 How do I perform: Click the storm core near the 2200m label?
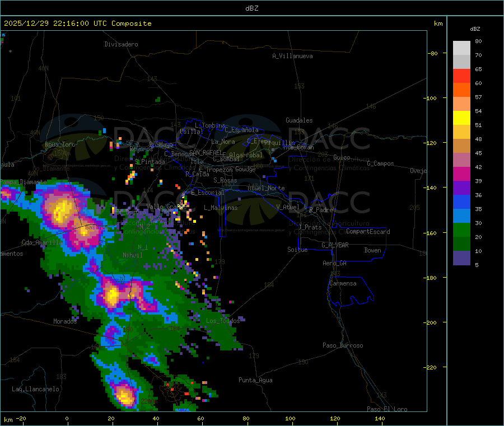[125, 397]
